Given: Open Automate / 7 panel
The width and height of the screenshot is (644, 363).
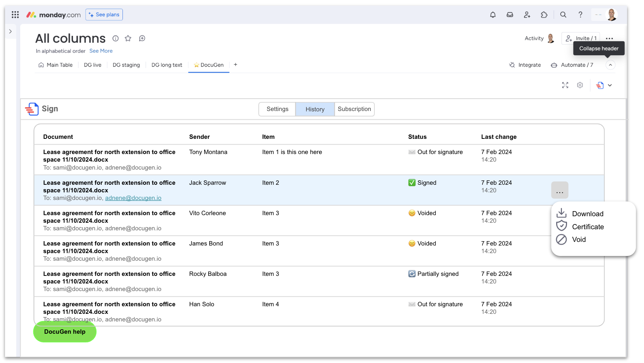Looking at the screenshot, I should coord(572,65).
